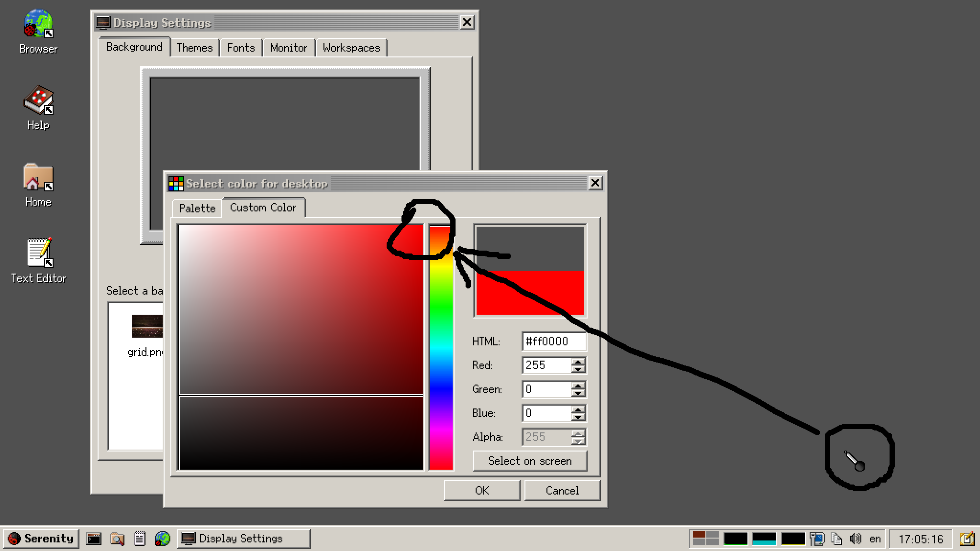
Task: Open the Home folder icon
Action: [x=37, y=181]
